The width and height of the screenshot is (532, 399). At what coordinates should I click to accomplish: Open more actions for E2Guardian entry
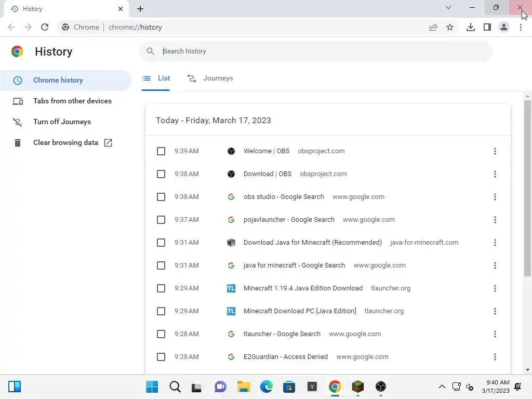click(x=495, y=357)
